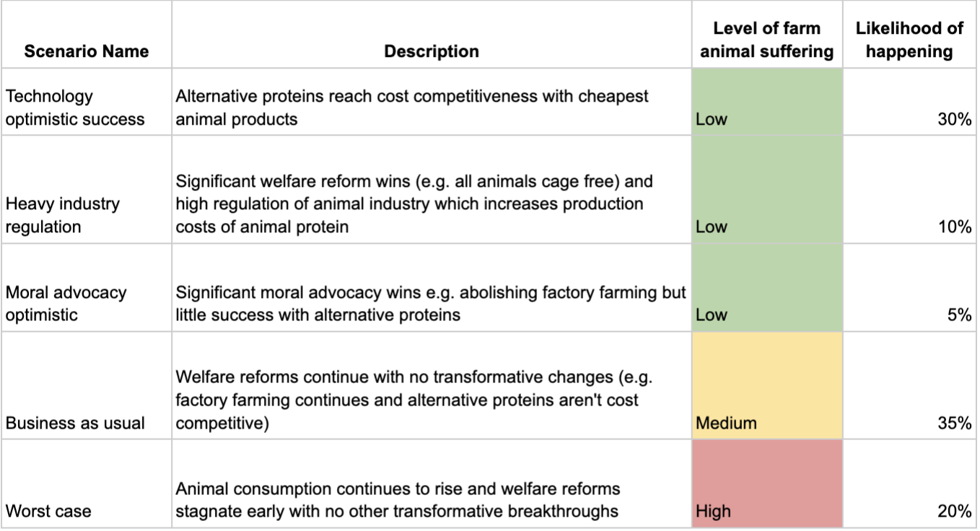This screenshot has width=980, height=531.
Task: Select the abolishing factory farming description cell
Action: click(x=430, y=304)
